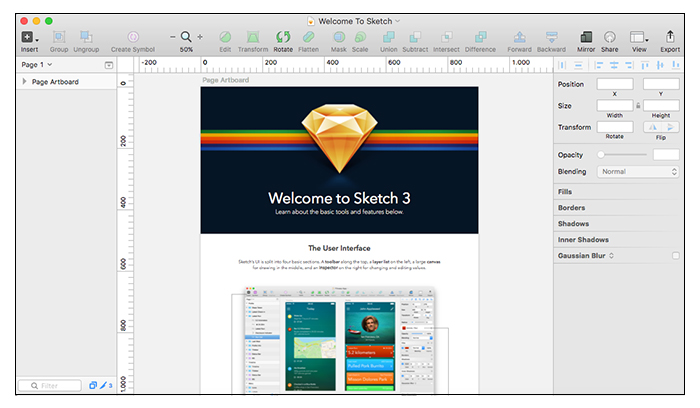Click the Flatten icon
700x408 pixels.
coord(308,37)
